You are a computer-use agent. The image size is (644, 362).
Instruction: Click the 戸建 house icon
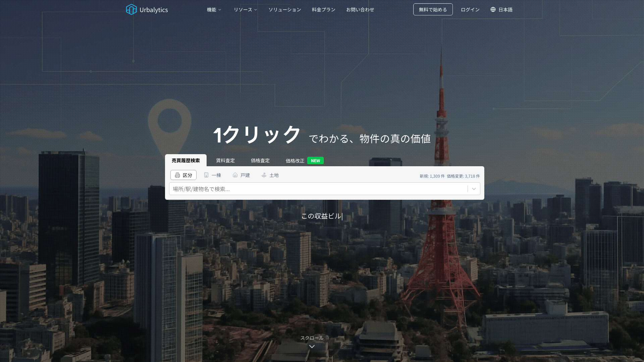point(235,175)
